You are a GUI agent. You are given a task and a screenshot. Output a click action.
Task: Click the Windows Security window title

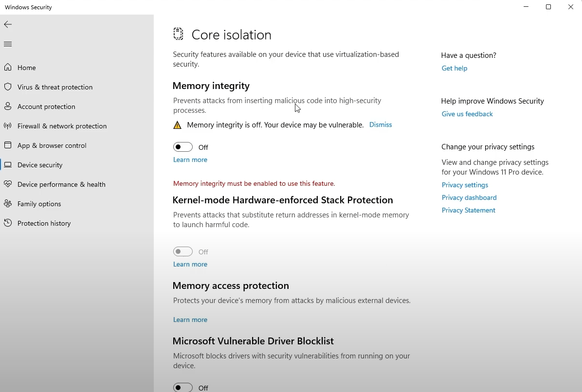pyautogui.click(x=28, y=7)
